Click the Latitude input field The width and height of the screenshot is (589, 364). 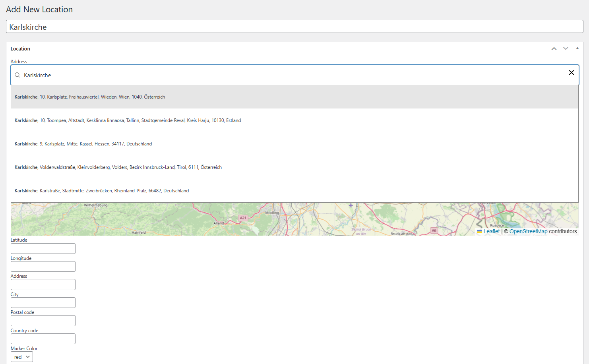coord(43,249)
